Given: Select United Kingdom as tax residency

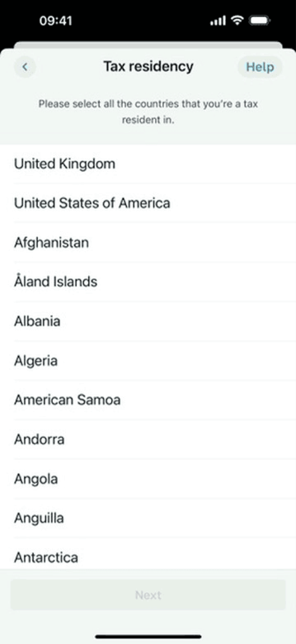Looking at the screenshot, I should [x=65, y=164].
